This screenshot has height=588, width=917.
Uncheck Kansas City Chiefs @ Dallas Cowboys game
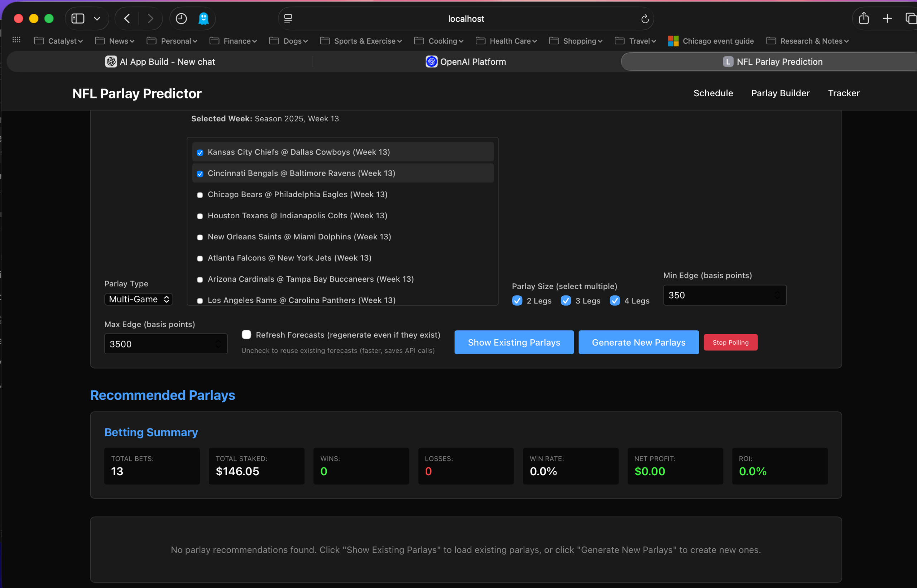tap(200, 153)
